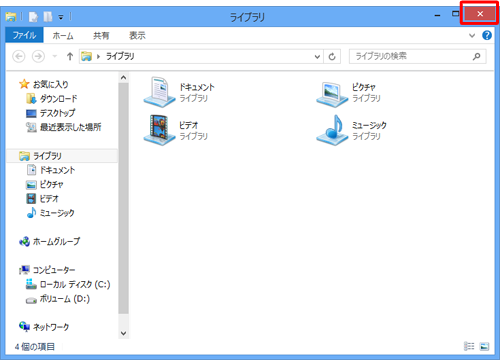Select the ミュージック library in main pane
500x360 pixels.
pyautogui.click(x=351, y=130)
